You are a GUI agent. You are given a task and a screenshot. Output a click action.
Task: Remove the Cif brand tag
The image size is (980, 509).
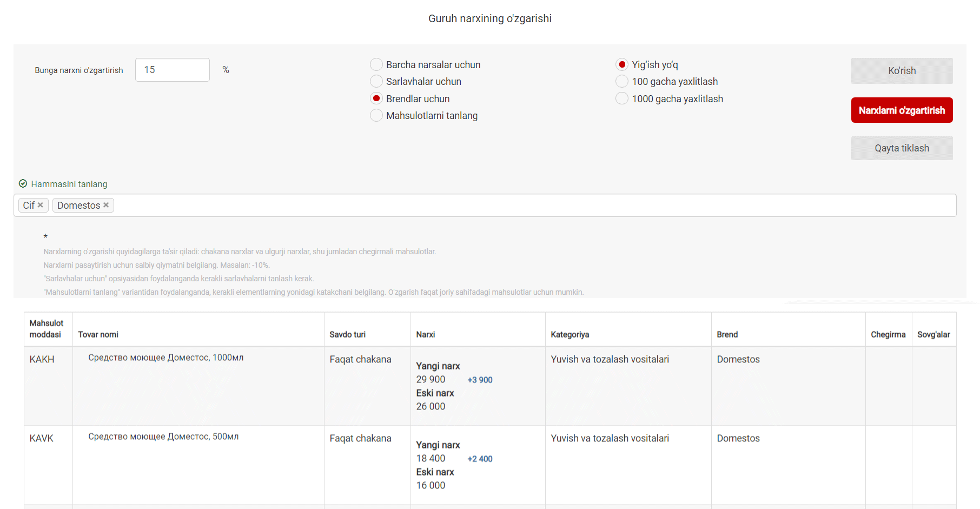click(41, 205)
